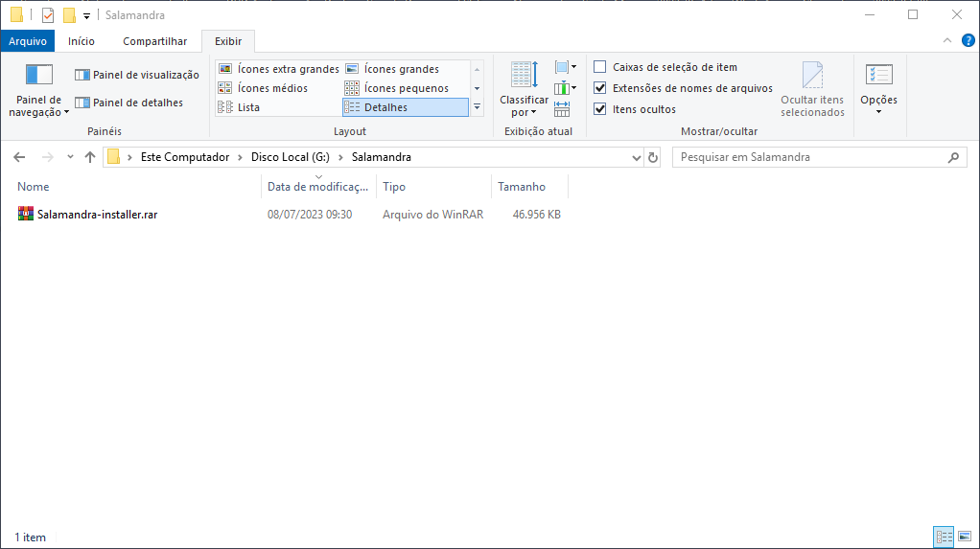Switch to details view in status bar
The width and height of the screenshot is (980, 549).
[945, 537]
